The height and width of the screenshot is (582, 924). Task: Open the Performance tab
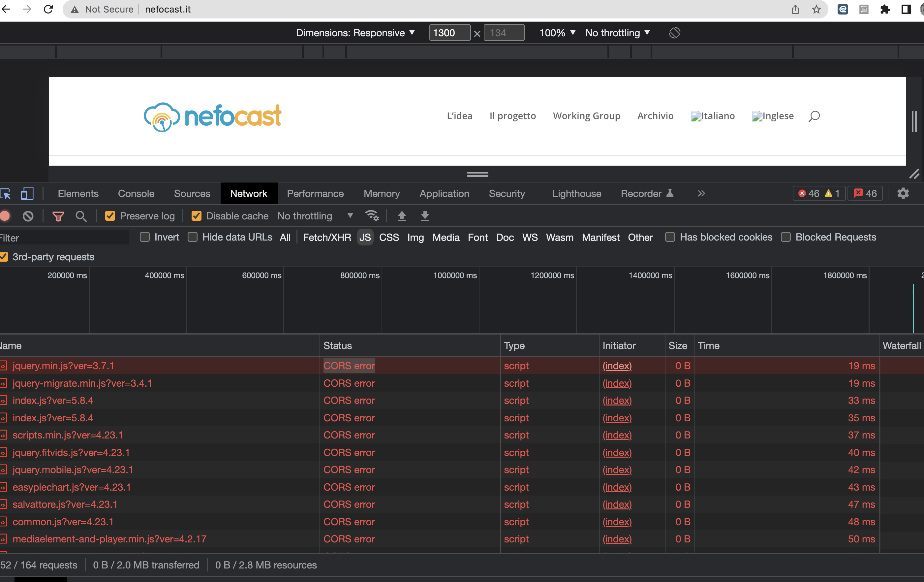pyautogui.click(x=315, y=193)
